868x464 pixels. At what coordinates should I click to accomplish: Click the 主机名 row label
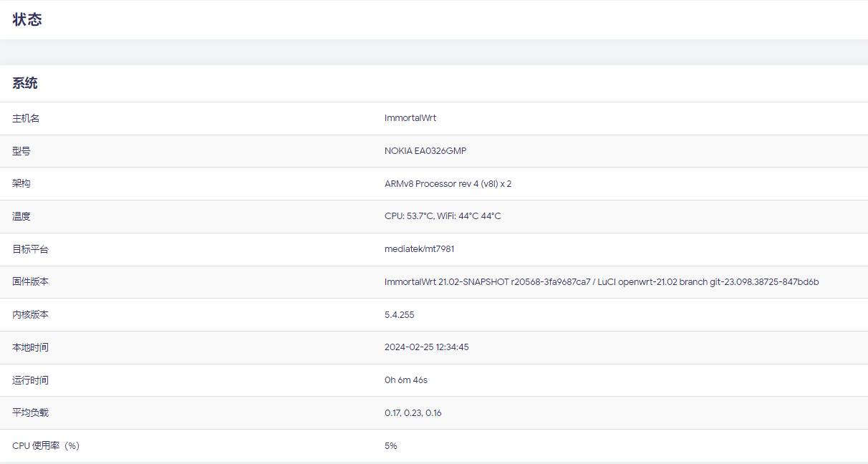26,118
